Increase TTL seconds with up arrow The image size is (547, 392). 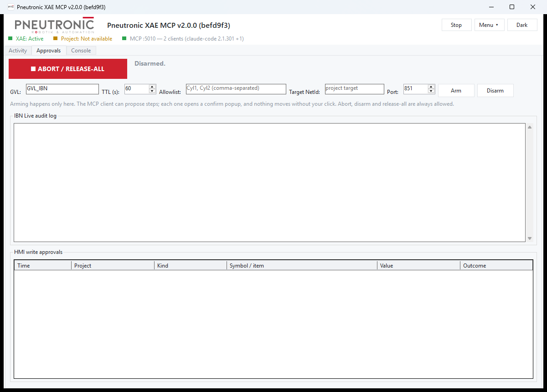pos(152,87)
